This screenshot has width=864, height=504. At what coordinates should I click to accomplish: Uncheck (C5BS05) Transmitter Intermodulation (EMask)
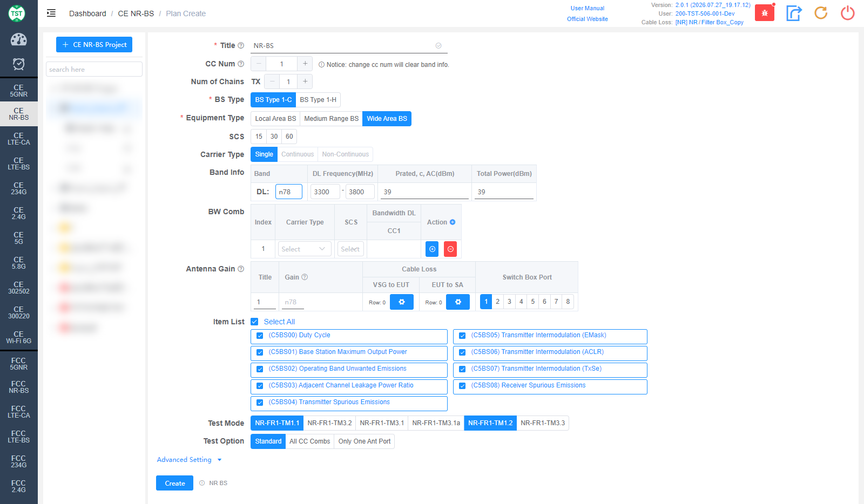click(x=462, y=336)
